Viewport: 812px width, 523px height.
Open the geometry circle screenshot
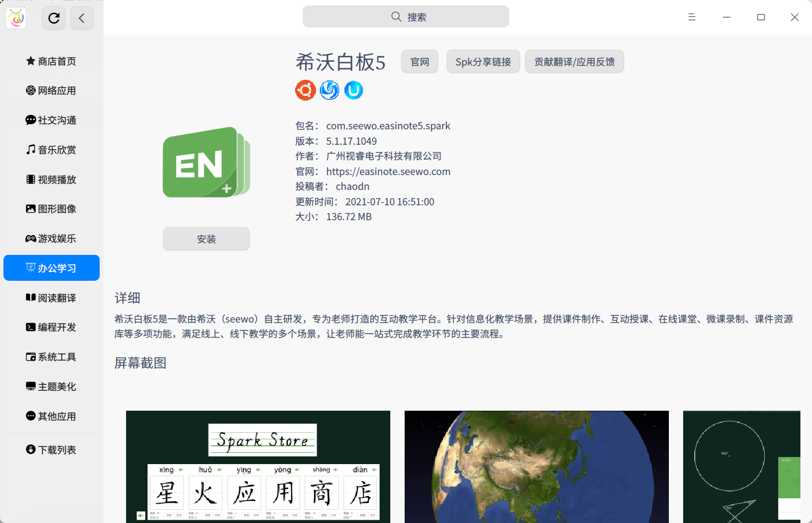742,467
